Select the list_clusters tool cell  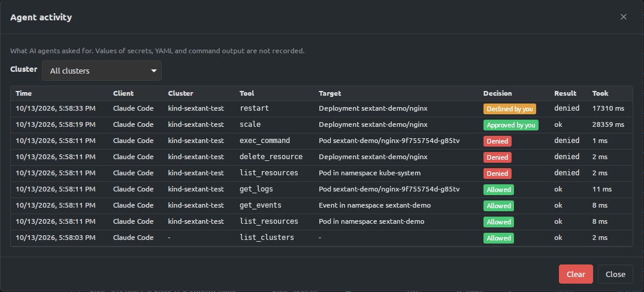pos(267,238)
